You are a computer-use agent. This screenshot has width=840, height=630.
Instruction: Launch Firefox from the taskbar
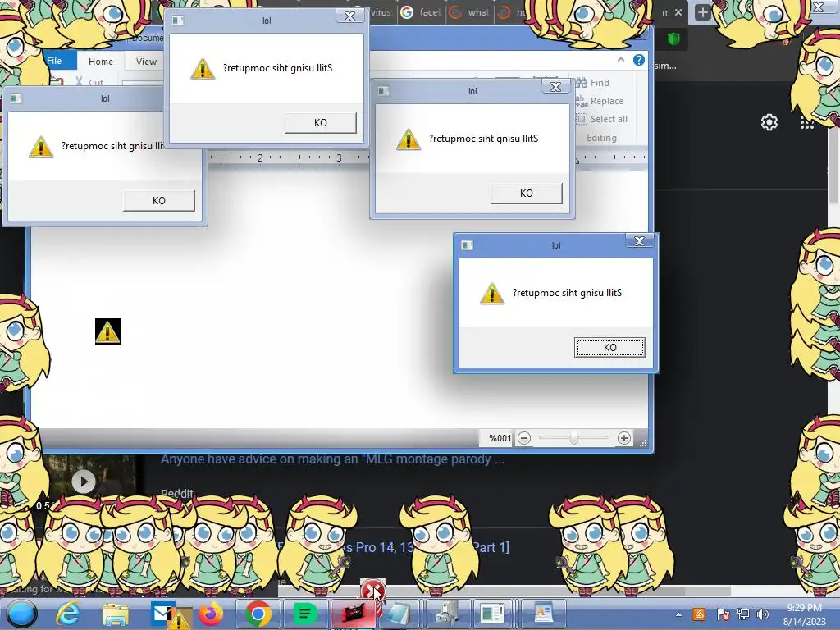pos(211,614)
